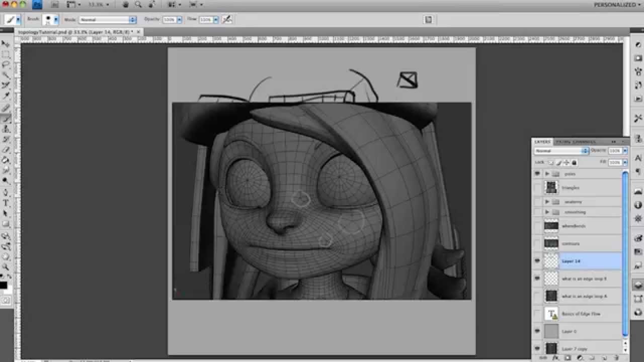Toggle the lock all button

(x=574, y=162)
